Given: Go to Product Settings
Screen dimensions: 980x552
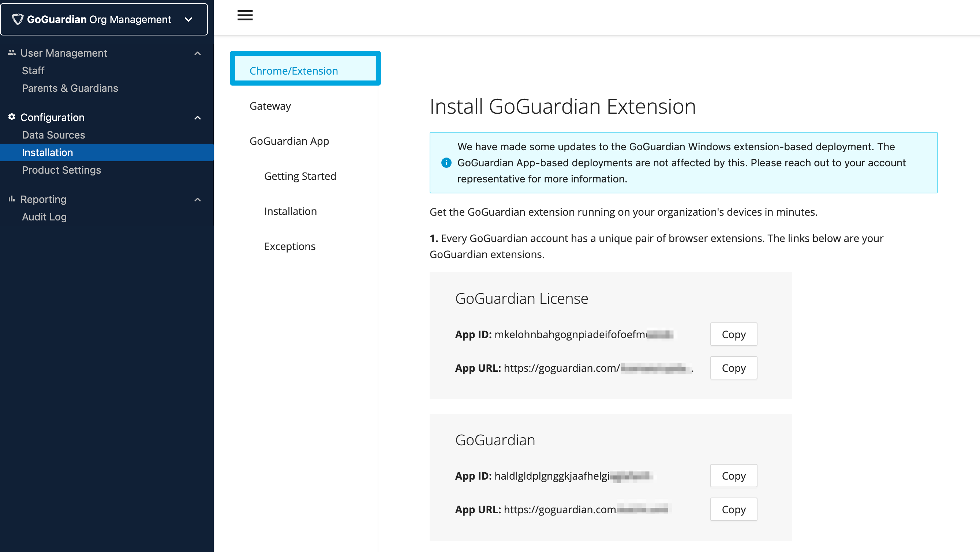Looking at the screenshot, I should 61,170.
